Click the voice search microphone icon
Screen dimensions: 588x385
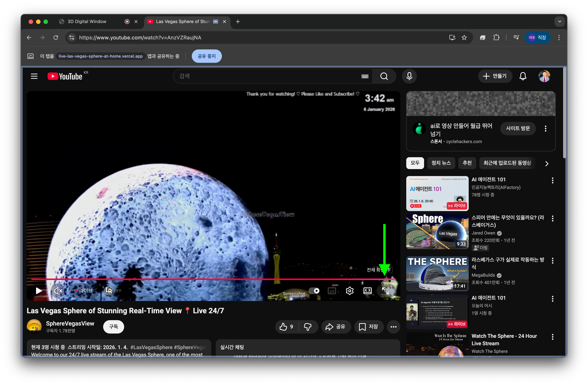409,76
